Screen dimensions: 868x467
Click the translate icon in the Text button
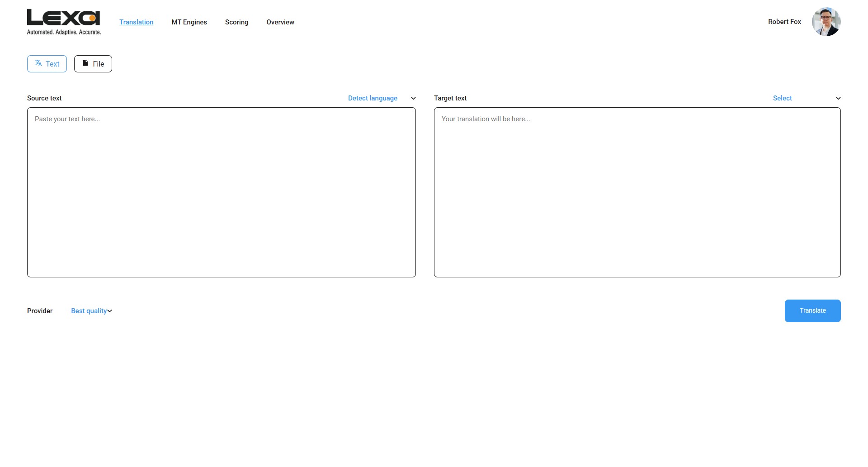38,63
